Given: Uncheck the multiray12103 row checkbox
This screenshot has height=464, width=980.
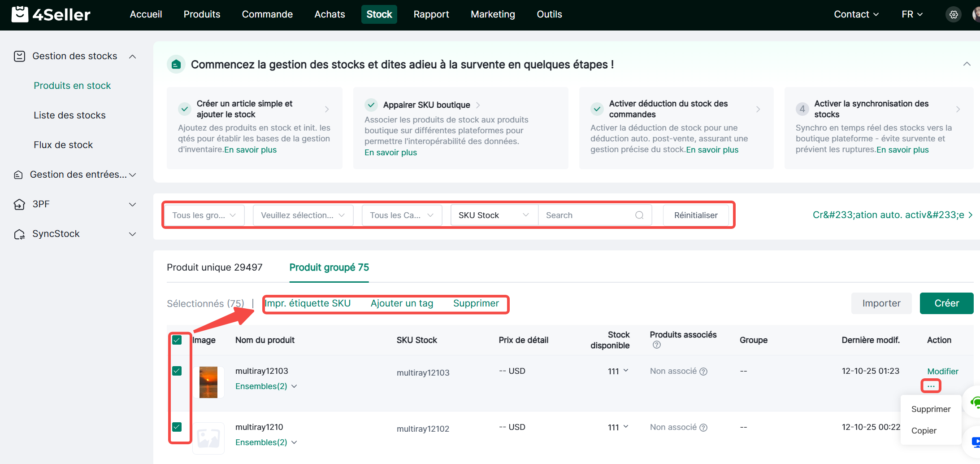Looking at the screenshot, I should point(177,371).
